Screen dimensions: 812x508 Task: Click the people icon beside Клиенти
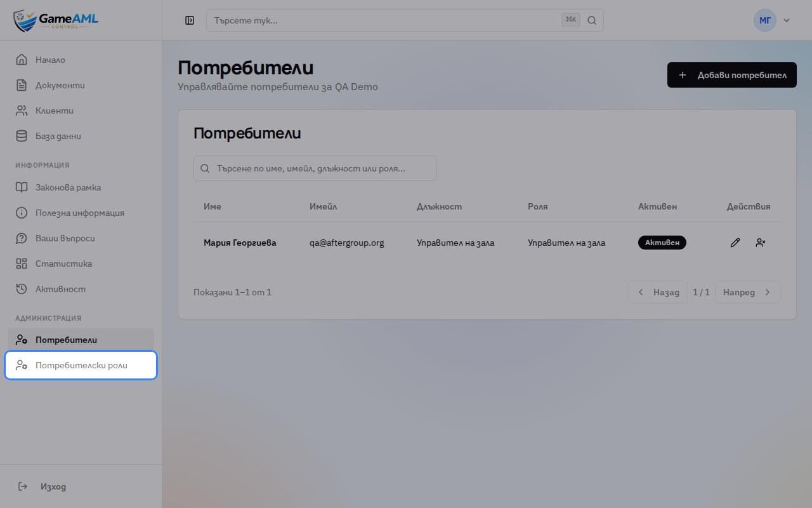(x=22, y=110)
